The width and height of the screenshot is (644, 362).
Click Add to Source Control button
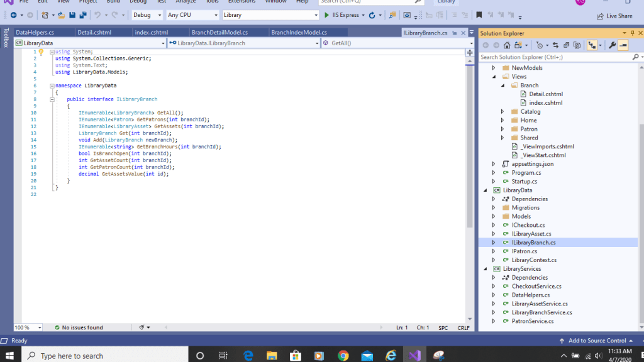[x=597, y=341]
